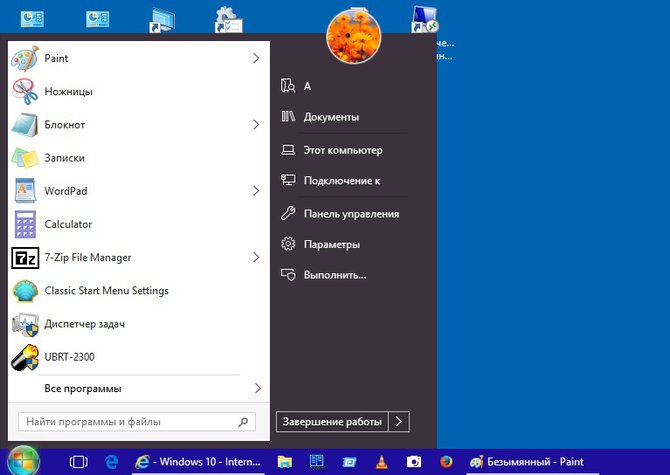Click Завершение работы button

[331, 422]
